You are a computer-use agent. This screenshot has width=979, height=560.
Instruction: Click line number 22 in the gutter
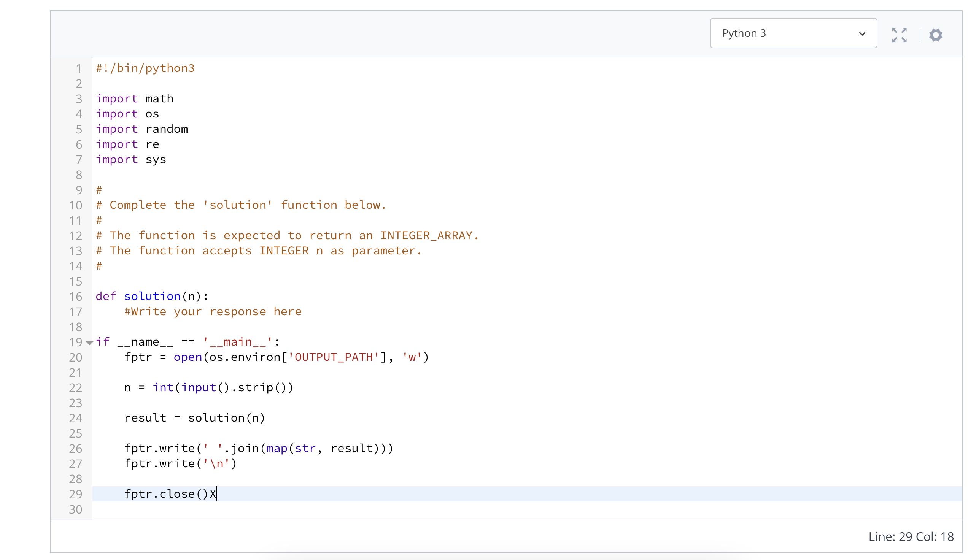pos(76,388)
